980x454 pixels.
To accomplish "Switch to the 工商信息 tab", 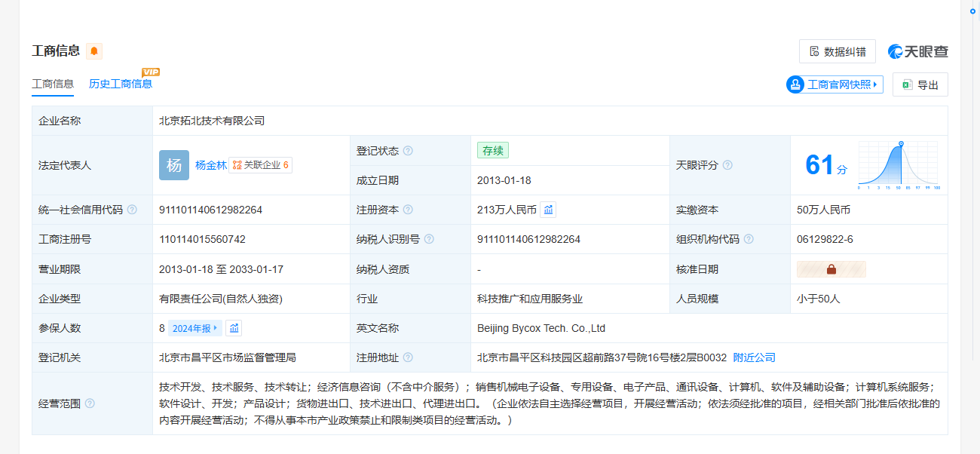I will coord(53,84).
